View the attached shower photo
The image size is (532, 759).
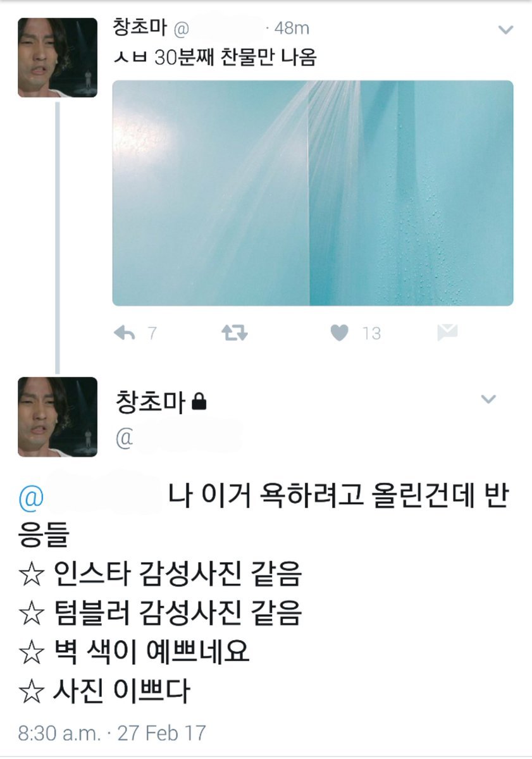click(312, 194)
